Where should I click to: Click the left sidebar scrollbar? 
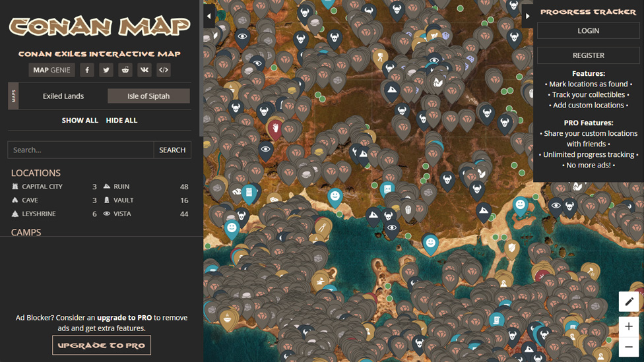pos(201,68)
